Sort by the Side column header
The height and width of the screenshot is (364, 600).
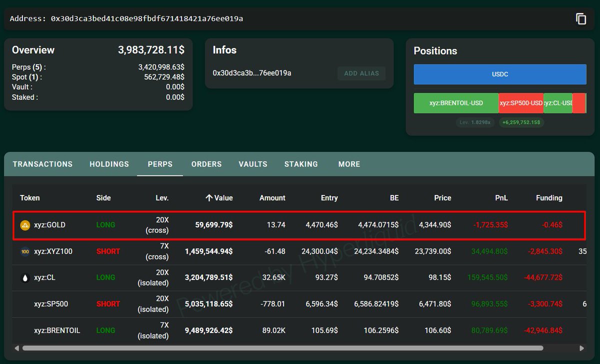[103, 198]
